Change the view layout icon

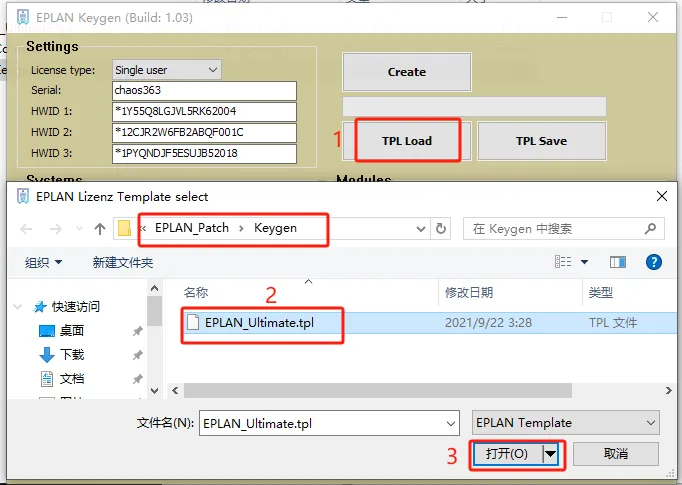563,262
